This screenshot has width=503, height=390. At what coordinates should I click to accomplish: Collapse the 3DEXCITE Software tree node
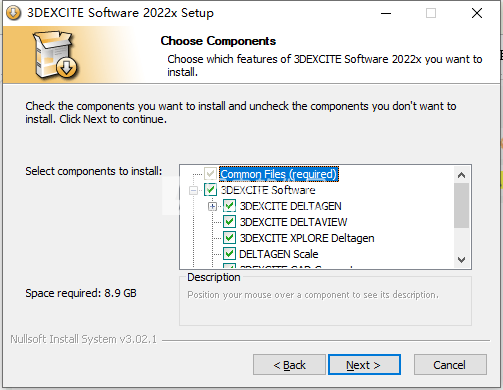(193, 190)
